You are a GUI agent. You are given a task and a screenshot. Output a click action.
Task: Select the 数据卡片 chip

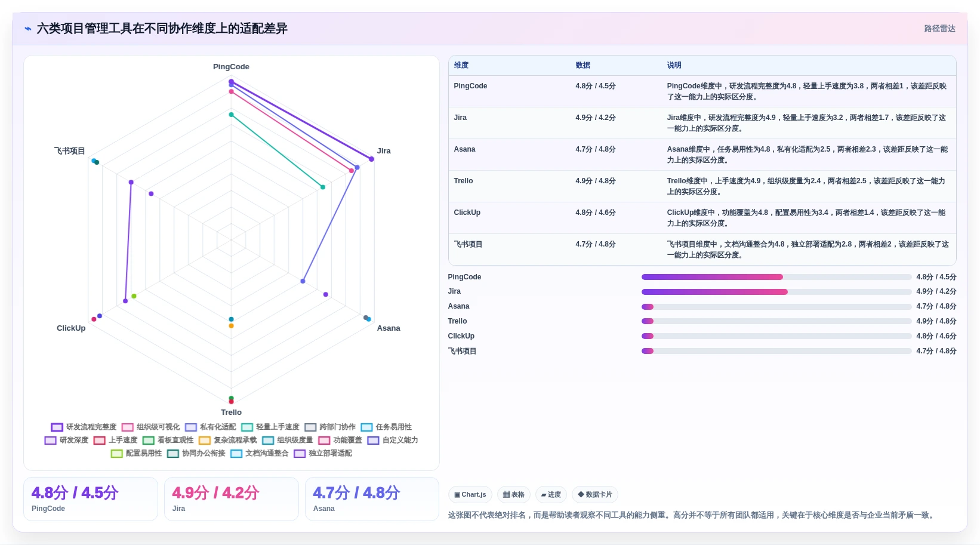[595, 494]
